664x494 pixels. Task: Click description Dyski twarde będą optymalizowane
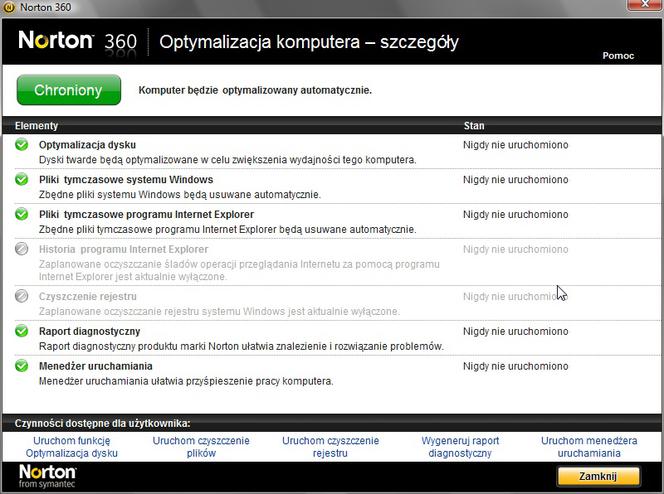tap(227, 160)
